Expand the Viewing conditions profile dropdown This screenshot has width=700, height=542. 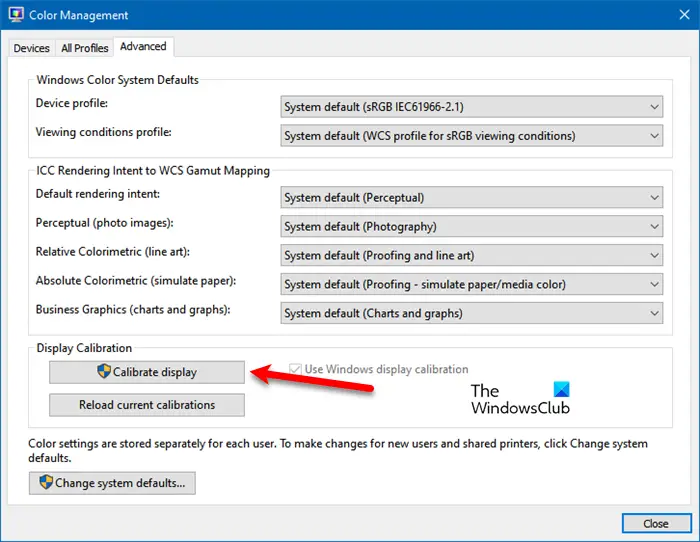point(471,135)
